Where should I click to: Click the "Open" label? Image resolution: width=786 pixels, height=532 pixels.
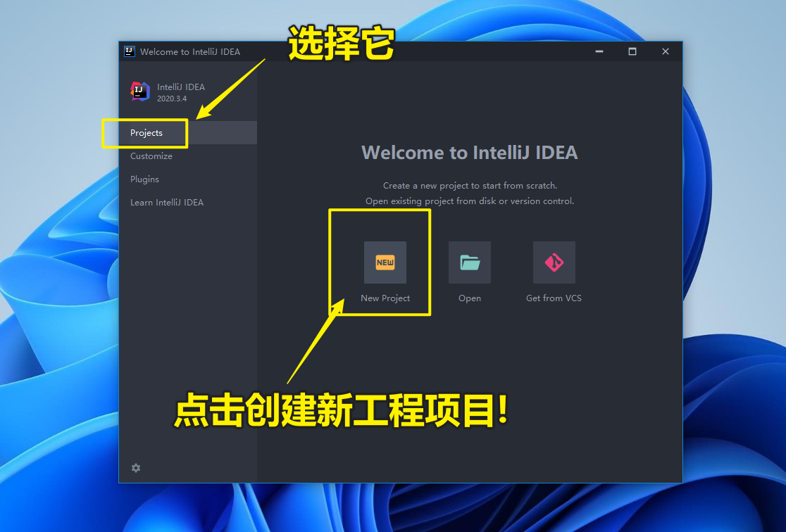(x=470, y=298)
